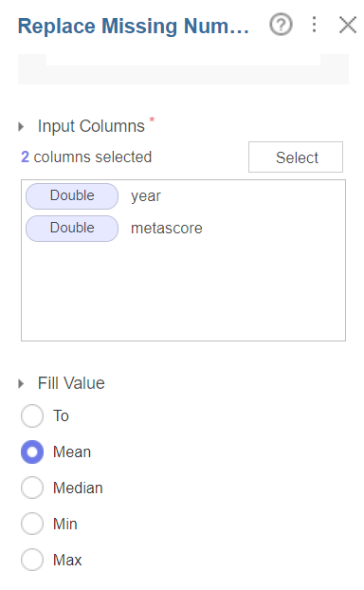
Task: Click the Replace Missing Num… panel title
Action: tap(134, 26)
